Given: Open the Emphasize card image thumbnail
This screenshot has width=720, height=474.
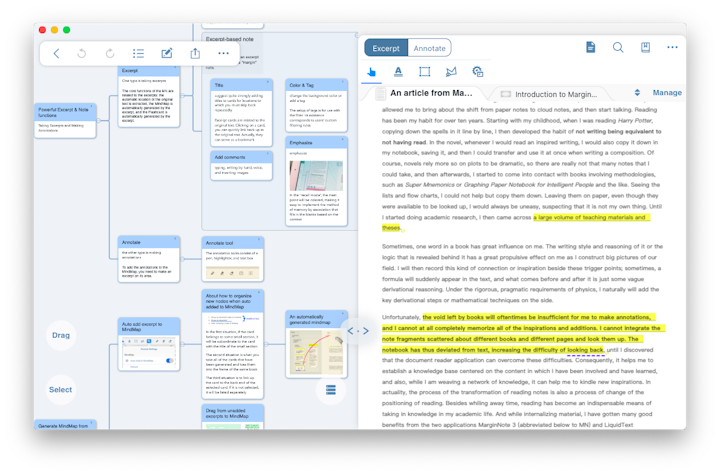Looking at the screenshot, I should click(x=316, y=175).
